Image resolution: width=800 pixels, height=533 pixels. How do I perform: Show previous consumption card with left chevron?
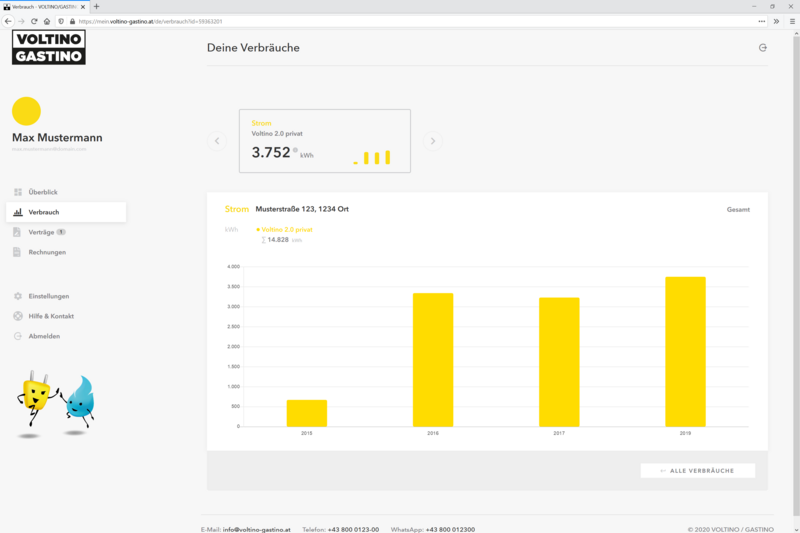tap(217, 141)
